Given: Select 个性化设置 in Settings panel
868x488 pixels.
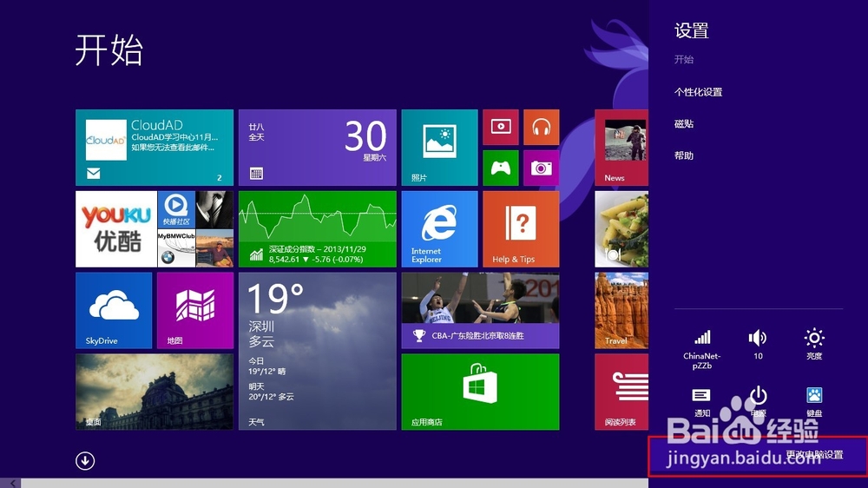Looking at the screenshot, I should (x=698, y=92).
